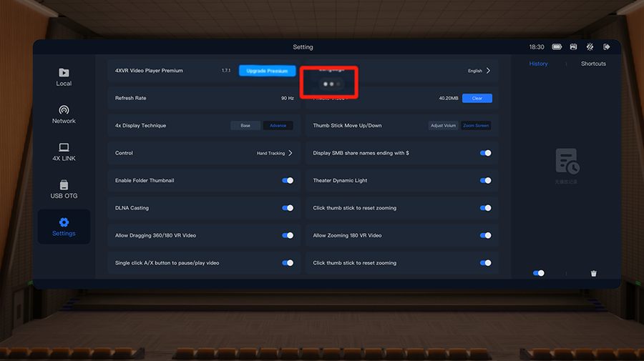The height and width of the screenshot is (361, 644).
Task: Click the 1.7.1 version number
Action: click(x=226, y=71)
